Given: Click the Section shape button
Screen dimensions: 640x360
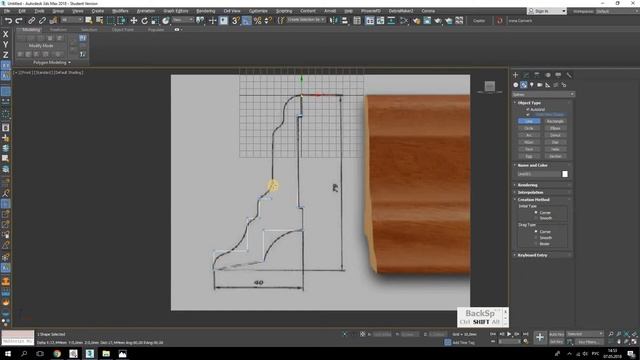Looking at the screenshot, I should point(555,156).
